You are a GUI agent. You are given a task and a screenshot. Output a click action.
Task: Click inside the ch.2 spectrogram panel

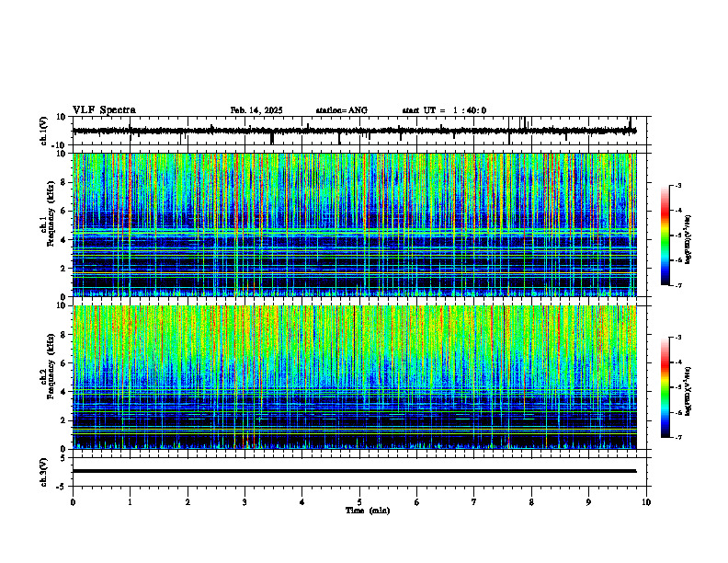(x=354, y=377)
